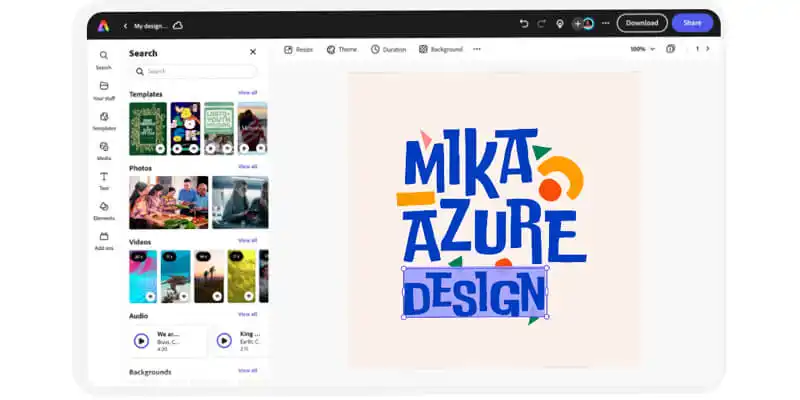The image size is (800, 400).
Task: Select the light green text template
Action: (219, 129)
